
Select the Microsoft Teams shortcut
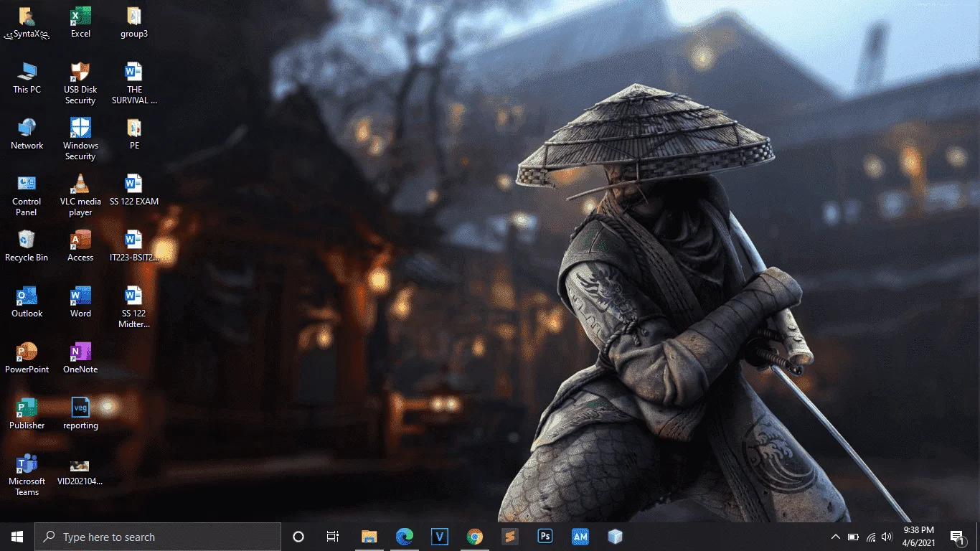click(27, 476)
